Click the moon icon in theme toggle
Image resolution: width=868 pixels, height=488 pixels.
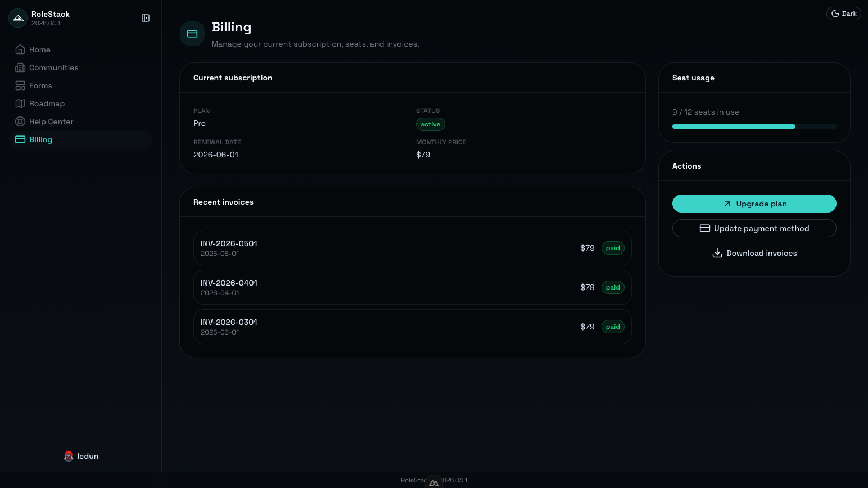(x=835, y=13)
